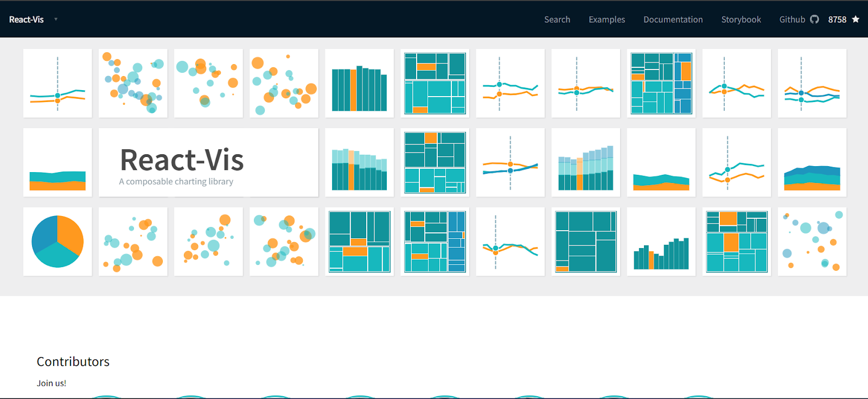Click the line chart with blue, teal, orange lines
The width and height of the screenshot is (868, 399).
coord(812,83)
